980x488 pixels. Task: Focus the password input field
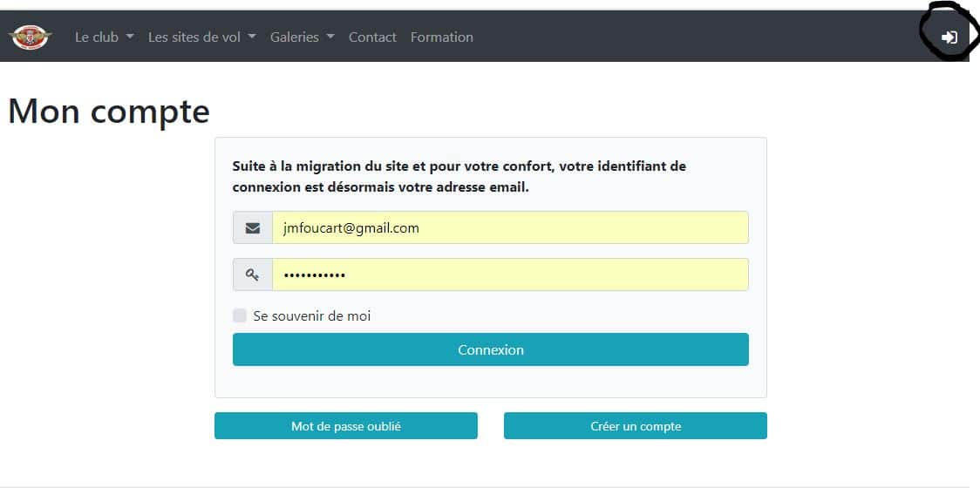(x=510, y=274)
